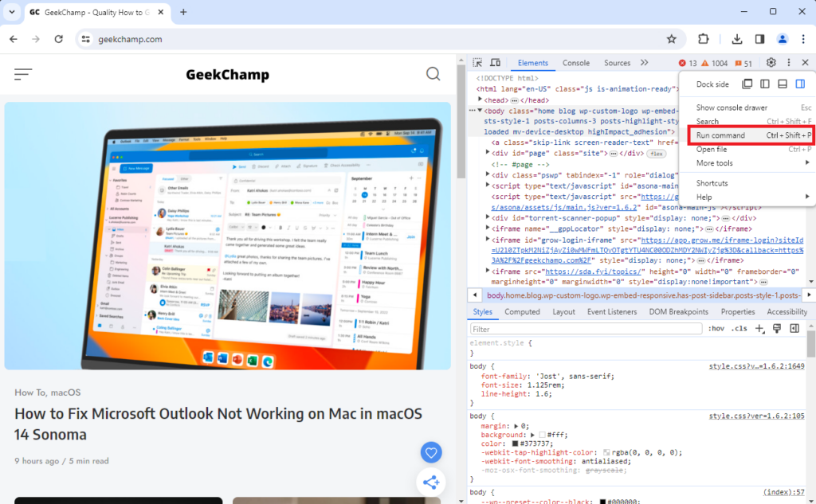Image resolution: width=816 pixels, height=504 pixels.
Task: Toggle the .cls element classes panel
Action: [739, 329]
